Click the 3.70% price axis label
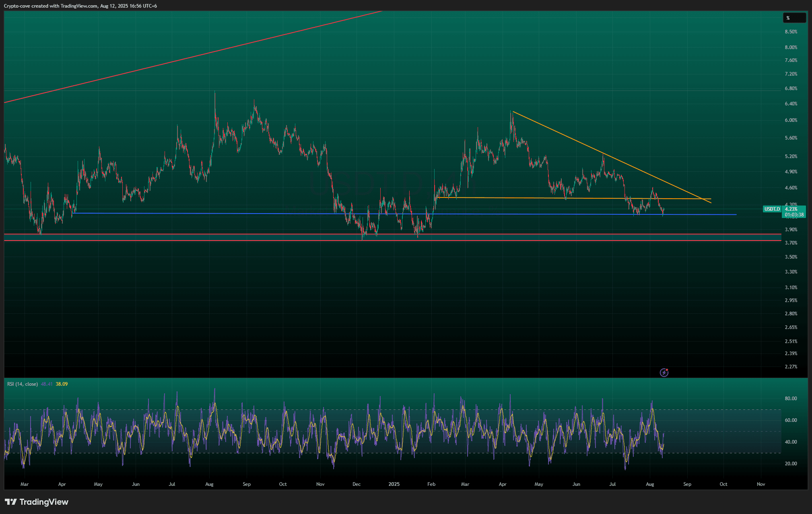This screenshot has width=812, height=514. coord(791,243)
